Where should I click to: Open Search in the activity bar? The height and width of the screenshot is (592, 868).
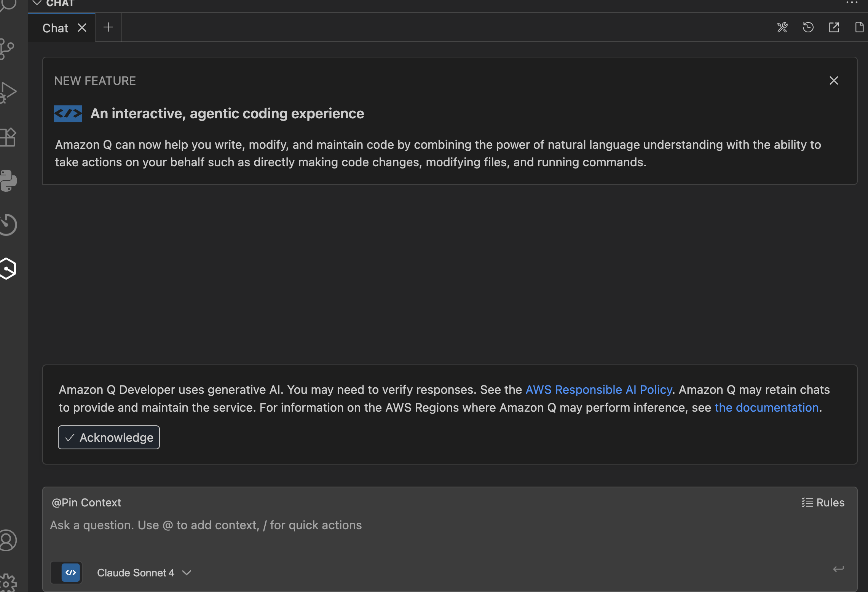point(8,5)
